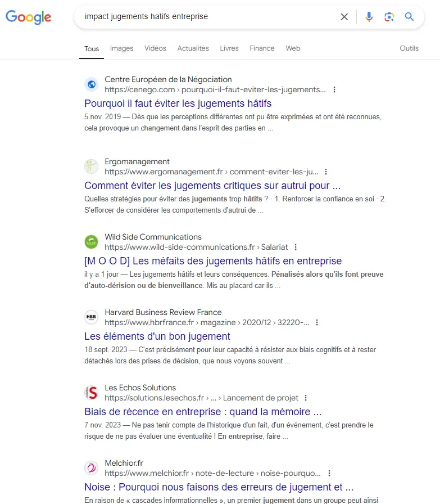
Task: Click snippet starting 'il y a 1 jour'
Action: click(234, 280)
